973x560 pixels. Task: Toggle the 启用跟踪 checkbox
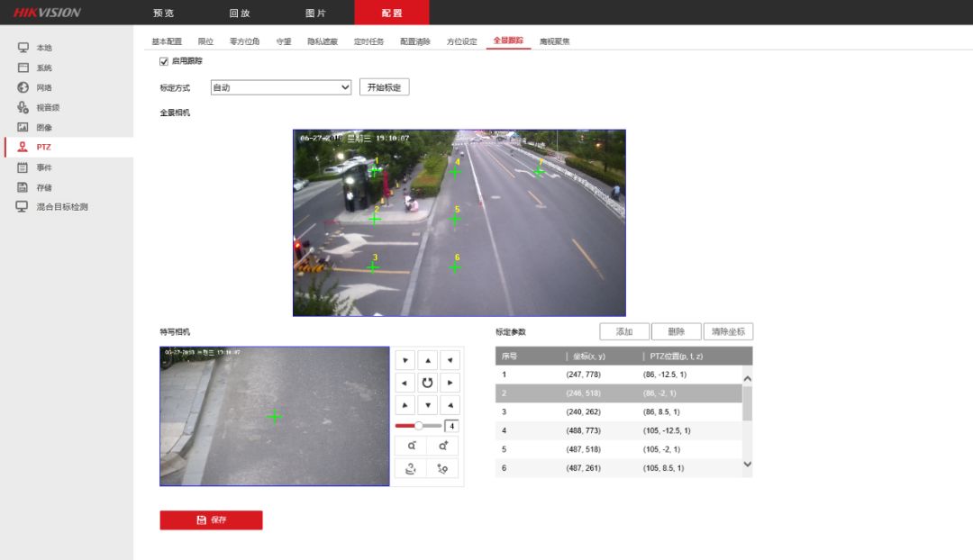click(x=164, y=61)
